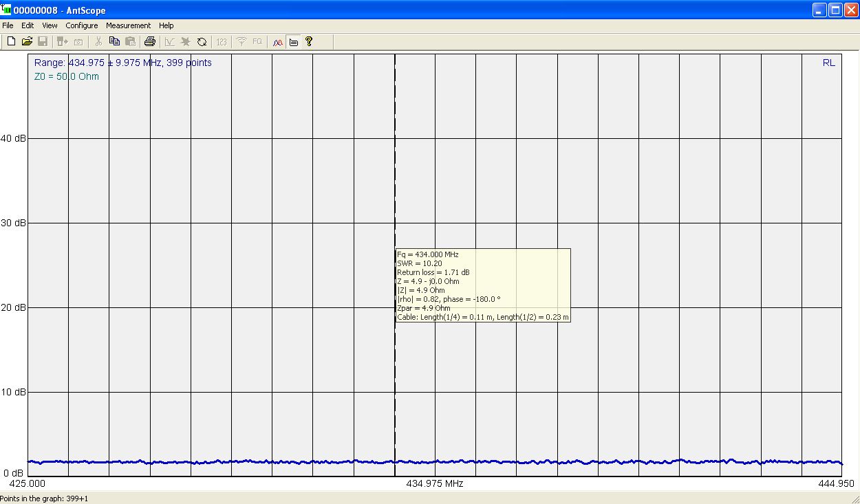This screenshot has width=860, height=504.
Task: Click the dashed vertical cursor line
Action: point(395,172)
